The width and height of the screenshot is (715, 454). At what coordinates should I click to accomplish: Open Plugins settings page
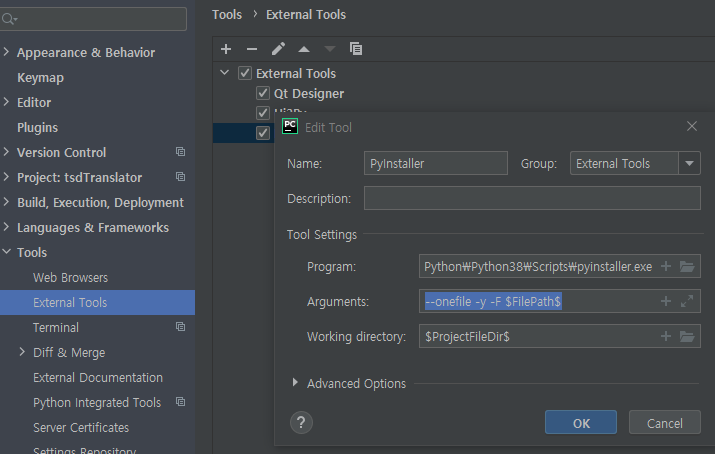click(37, 127)
